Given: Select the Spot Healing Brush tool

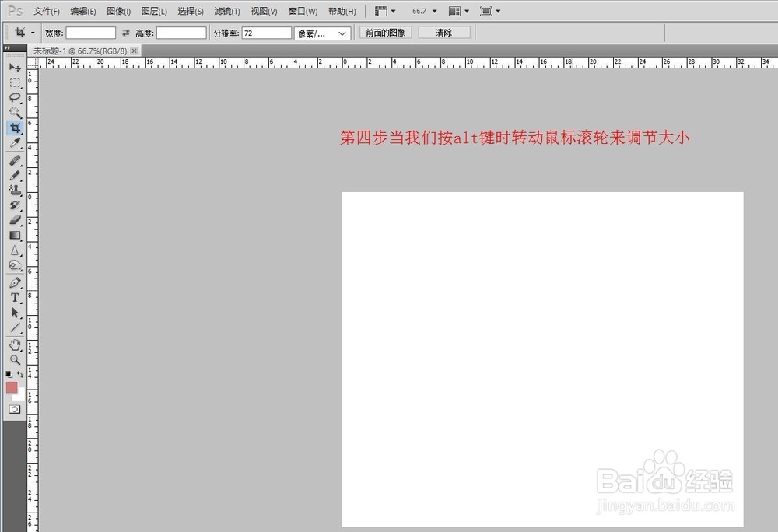Looking at the screenshot, I should point(15,160).
